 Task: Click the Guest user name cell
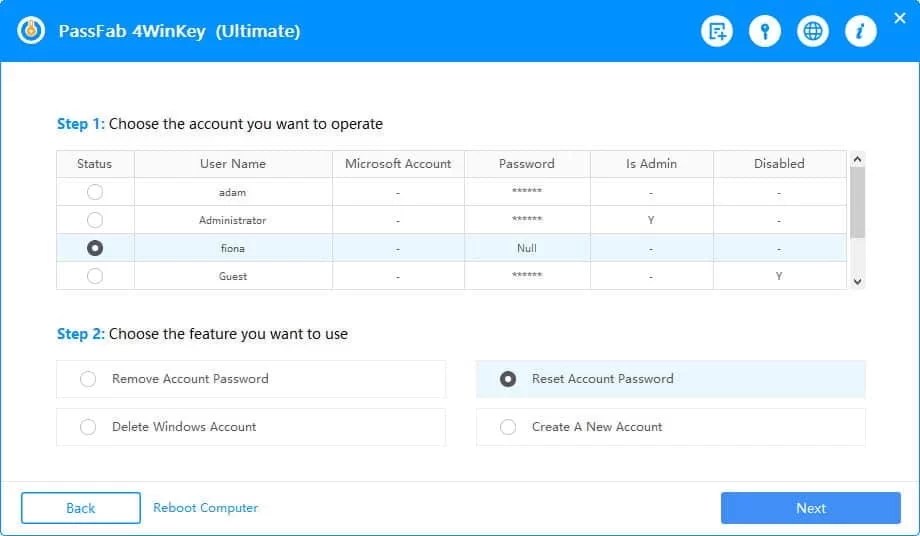[233, 276]
